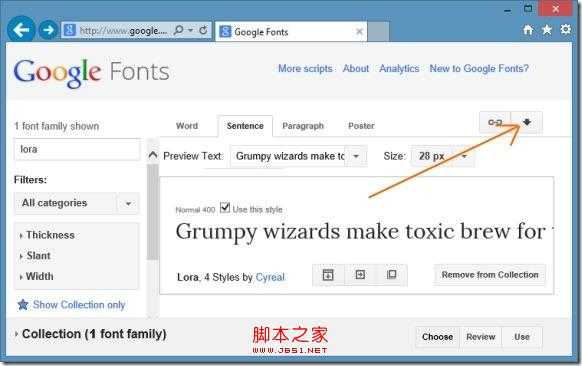Click the download collection arrow icon
This screenshot has width=582, height=366.
pos(526,122)
